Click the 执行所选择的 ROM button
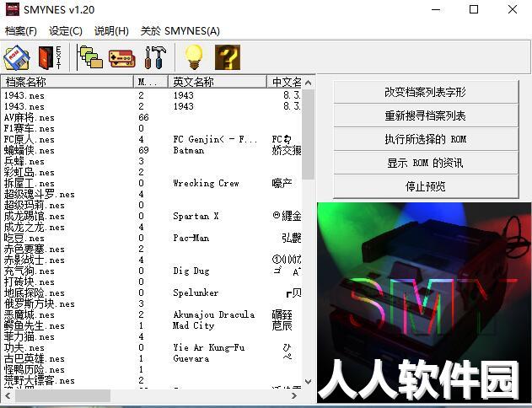This screenshot has width=532, height=408. (426, 139)
